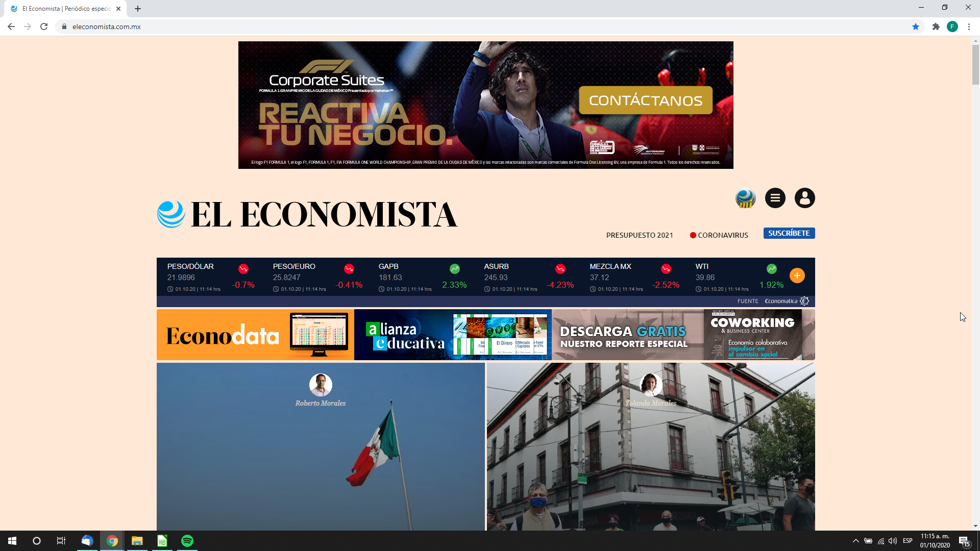Open the hamburger menu icon
Image resolution: width=980 pixels, height=551 pixels.
(775, 198)
